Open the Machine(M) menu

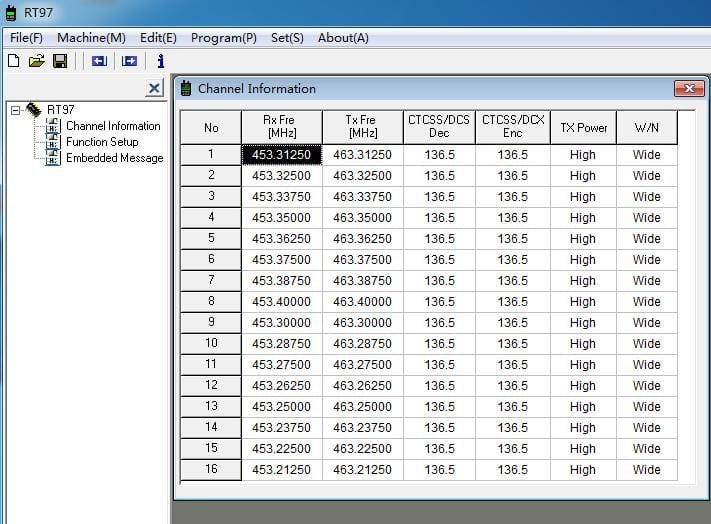click(91, 37)
